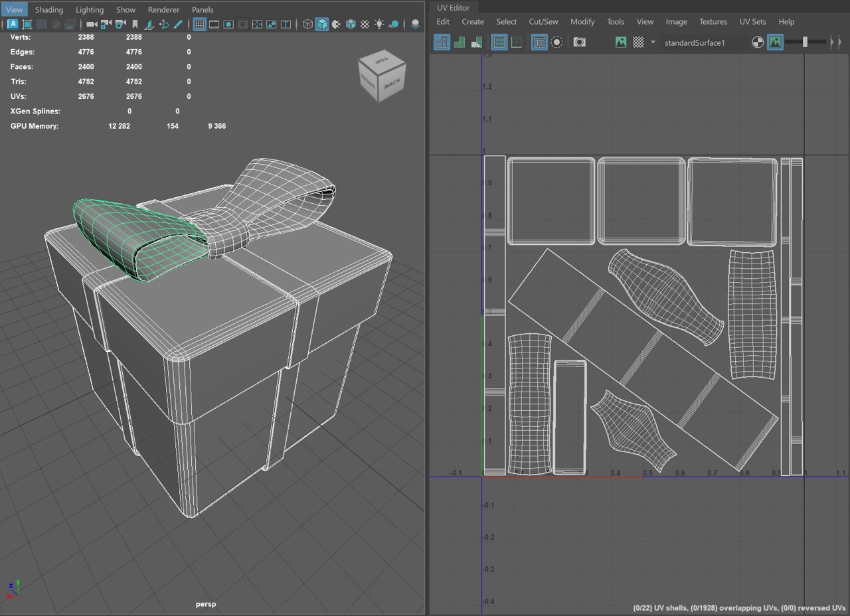Select the UV Editor tab

(454, 7)
